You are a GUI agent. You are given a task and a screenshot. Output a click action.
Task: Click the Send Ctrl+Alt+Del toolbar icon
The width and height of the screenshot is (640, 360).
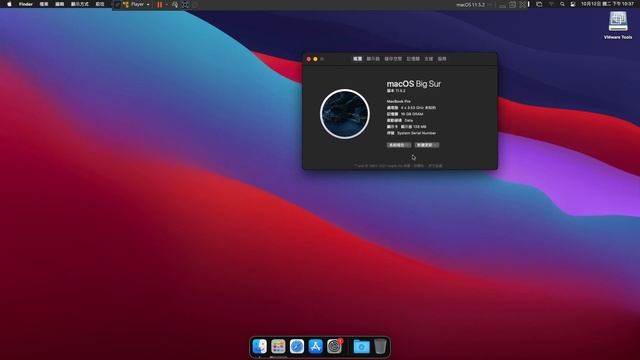coord(175,4)
